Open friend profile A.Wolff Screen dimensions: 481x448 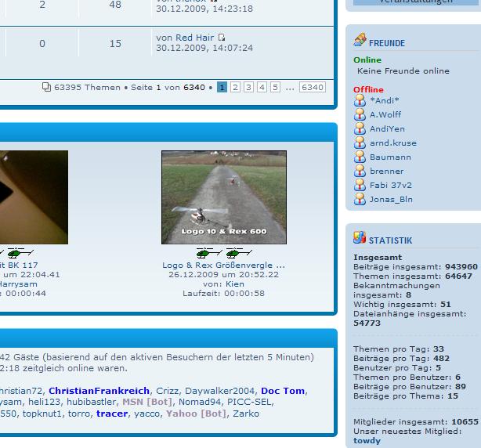coord(385,114)
